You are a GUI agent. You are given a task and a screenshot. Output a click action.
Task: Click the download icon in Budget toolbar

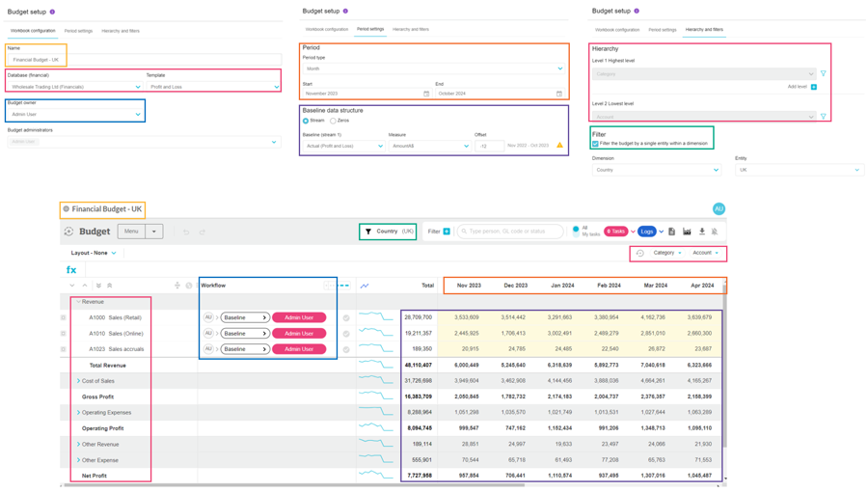[701, 232]
